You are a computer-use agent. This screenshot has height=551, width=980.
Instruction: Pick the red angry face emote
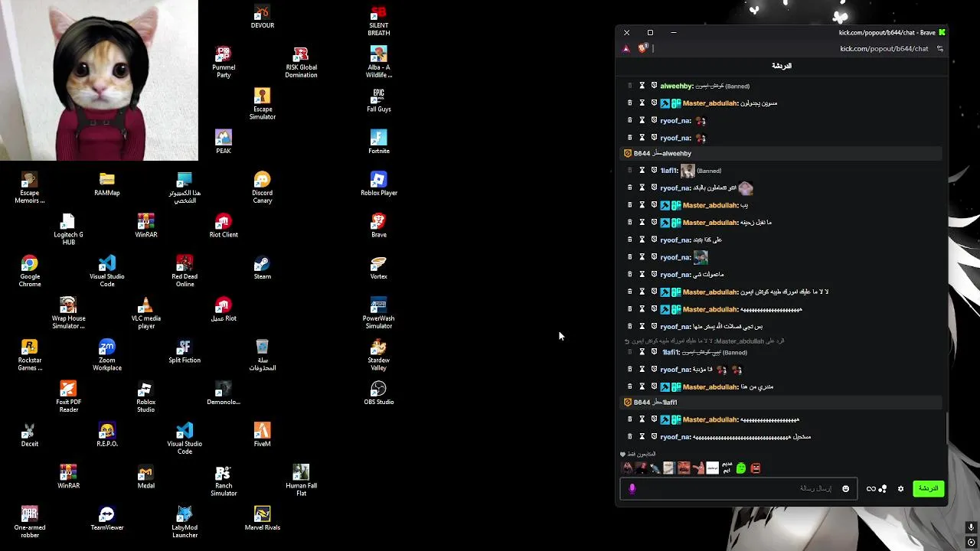[756, 468]
